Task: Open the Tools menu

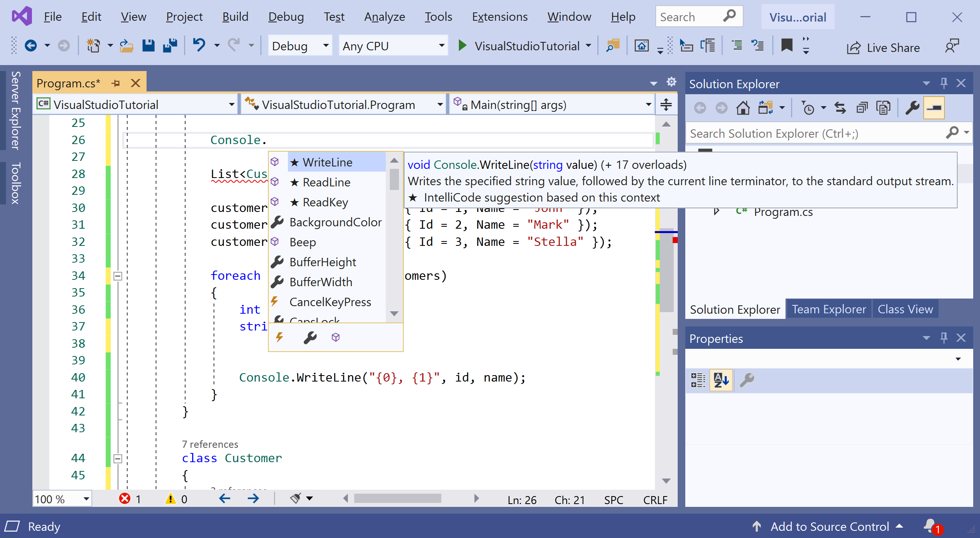Action: pos(437,17)
